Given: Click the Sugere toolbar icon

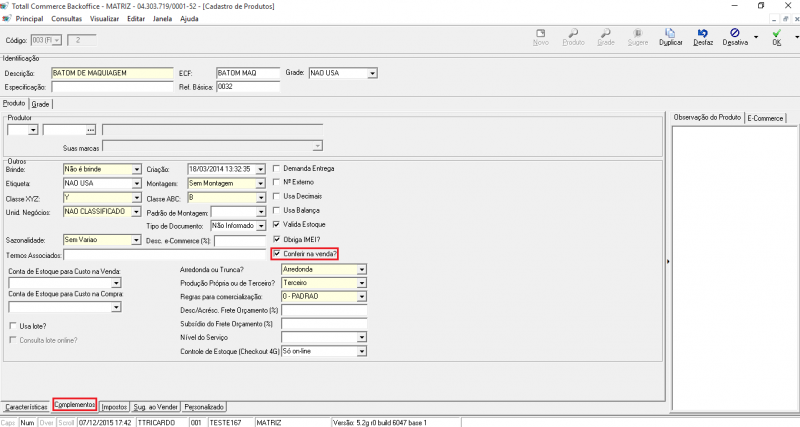Looking at the screenshot, I should click(x=640, y=36).
